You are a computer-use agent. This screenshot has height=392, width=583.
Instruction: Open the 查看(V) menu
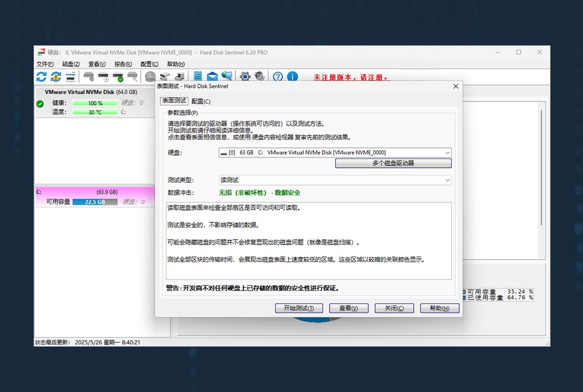(97, 64)
